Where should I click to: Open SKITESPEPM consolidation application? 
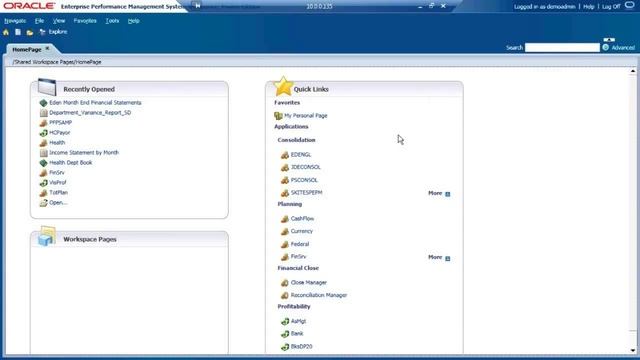tap(307, 193)
